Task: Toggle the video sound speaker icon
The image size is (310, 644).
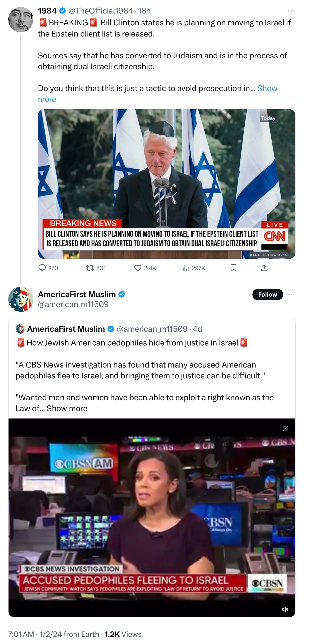Action: (x=285, y=609)
